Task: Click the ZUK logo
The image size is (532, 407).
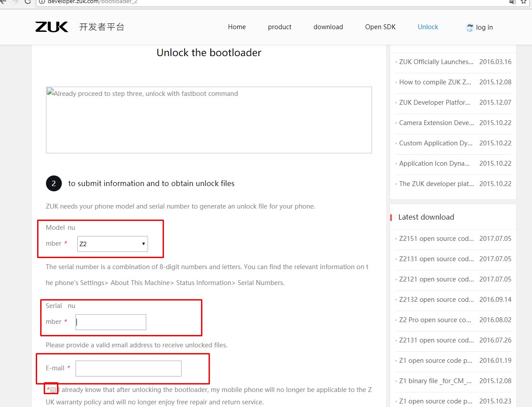Action: (52, 27)
